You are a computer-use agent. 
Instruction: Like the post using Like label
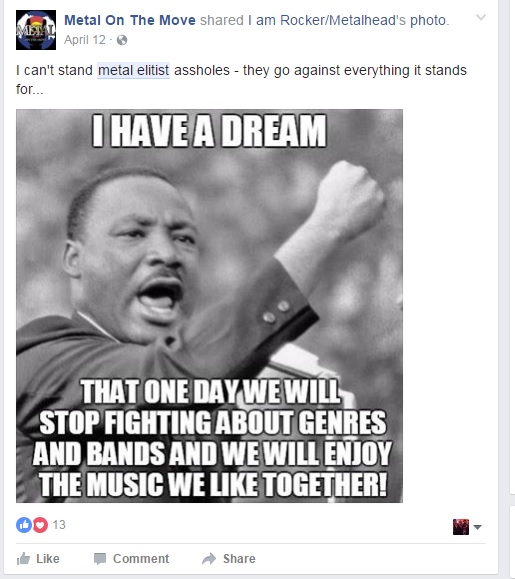[48, 558]
